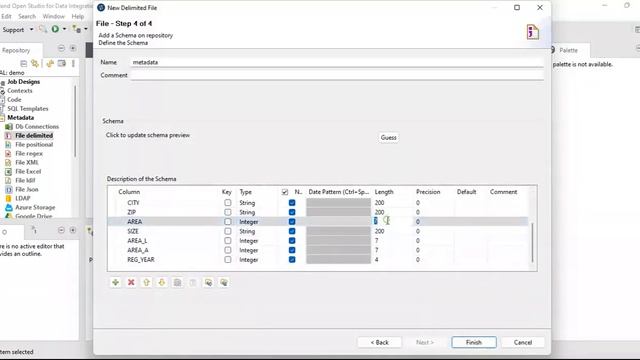Viewport: 640px width, 360px height.
Task: Collapse all in Repository panel toolbar
Action: point(24,63)
